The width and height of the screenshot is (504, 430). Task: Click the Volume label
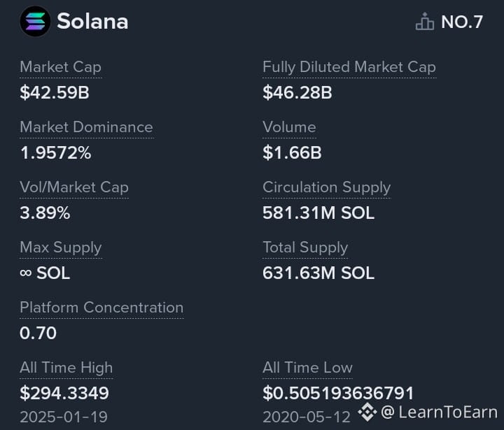tap(289, 127)
